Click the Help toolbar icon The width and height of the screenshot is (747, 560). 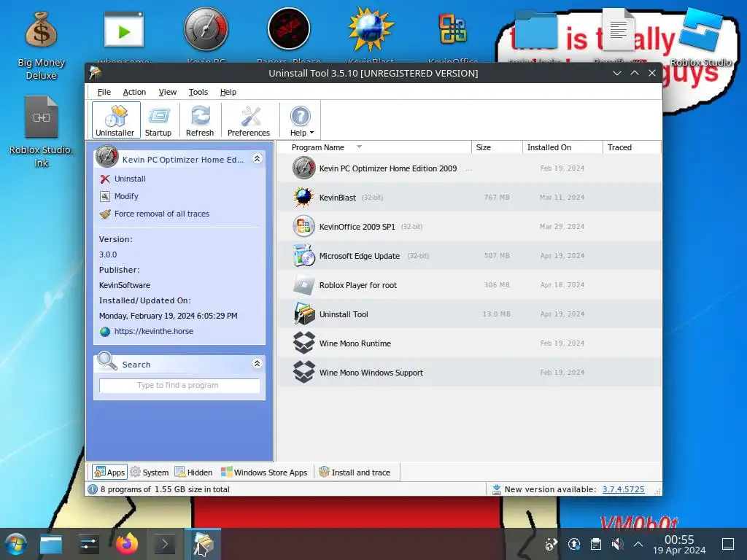(300, 116)
